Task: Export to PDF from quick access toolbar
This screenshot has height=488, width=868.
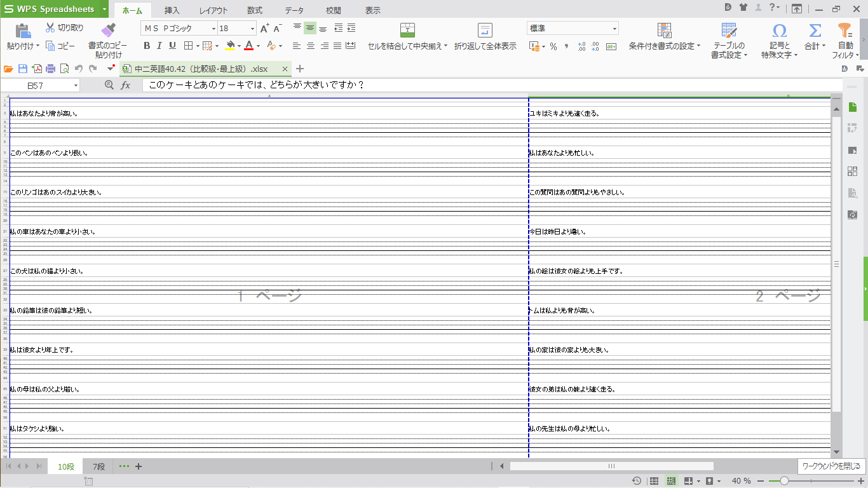Action: 37,69
